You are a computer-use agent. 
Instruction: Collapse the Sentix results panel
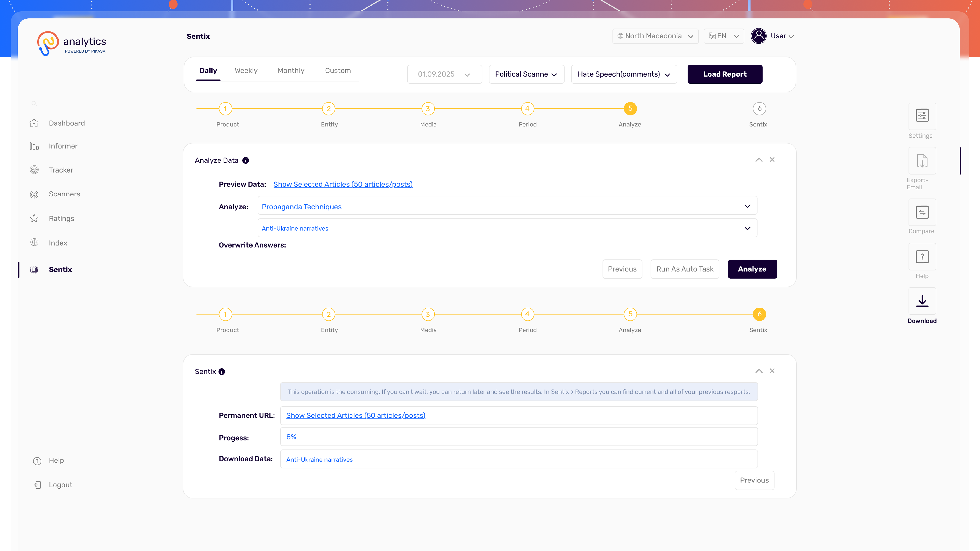(x=759, y=371)
